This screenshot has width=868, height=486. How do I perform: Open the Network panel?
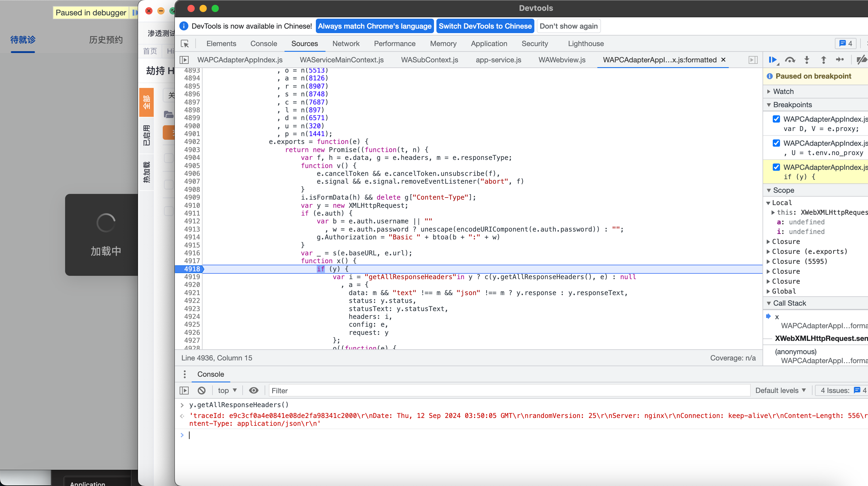click(x=346, y=43)
